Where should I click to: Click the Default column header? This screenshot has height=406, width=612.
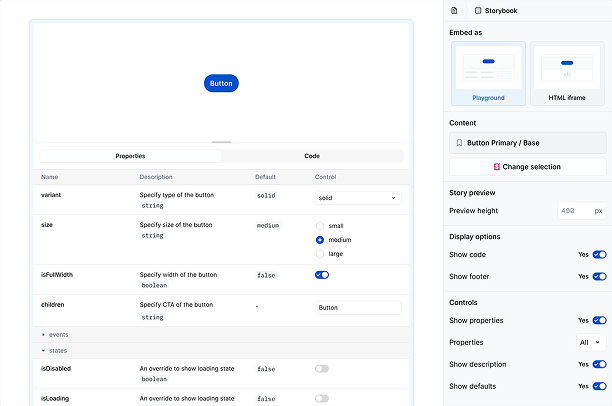click(x=265, y=177)
